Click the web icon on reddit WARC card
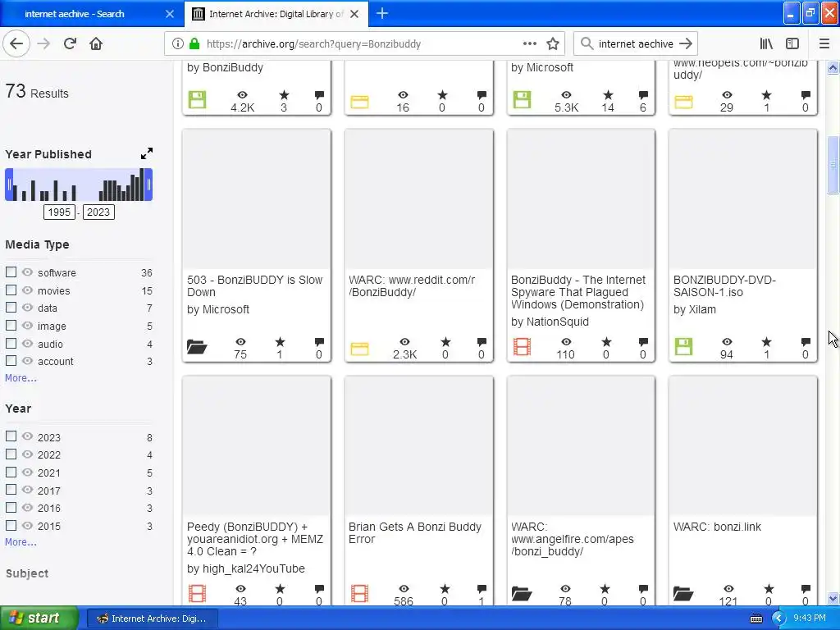This screenshot has height=630, width=840. click(x=359, y=349)
